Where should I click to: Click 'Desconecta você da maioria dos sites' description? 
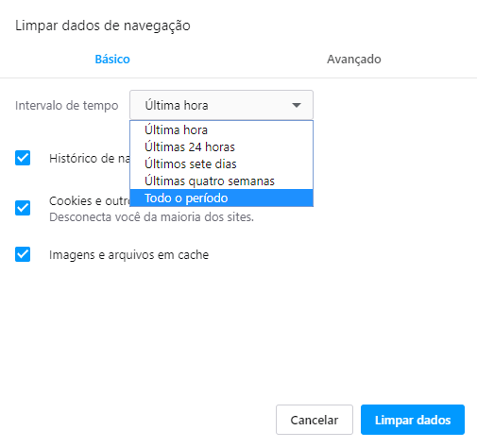[151, 217]
